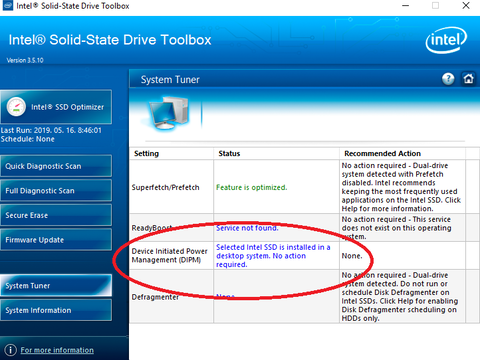Click the Intel SSD Optimizer gauge icon

click(x=16, y=107)
